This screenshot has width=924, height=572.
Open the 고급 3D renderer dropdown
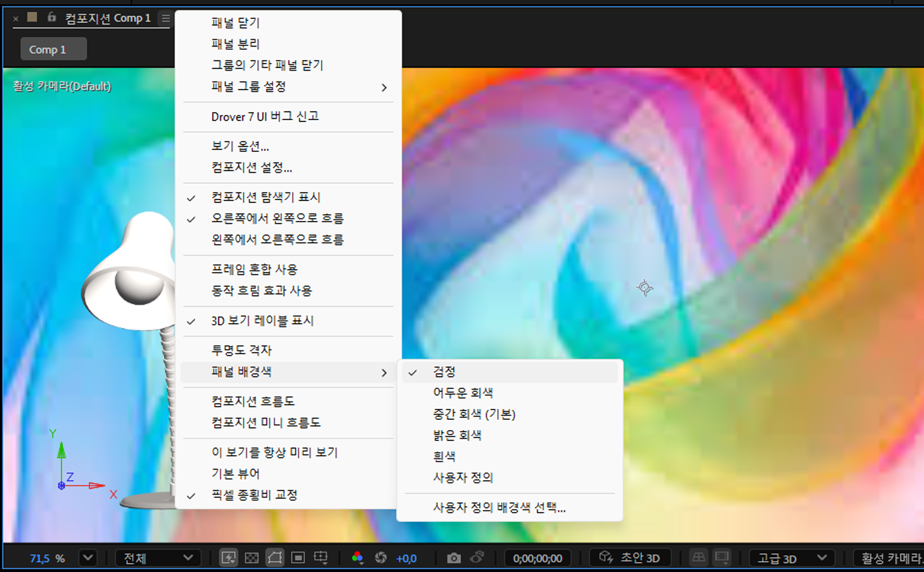coord(791,558)
